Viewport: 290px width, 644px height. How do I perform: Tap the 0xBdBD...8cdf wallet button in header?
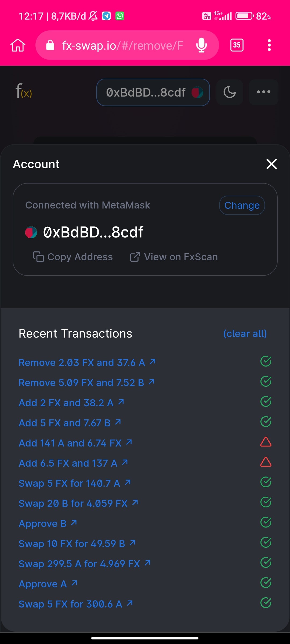point(153,92)
